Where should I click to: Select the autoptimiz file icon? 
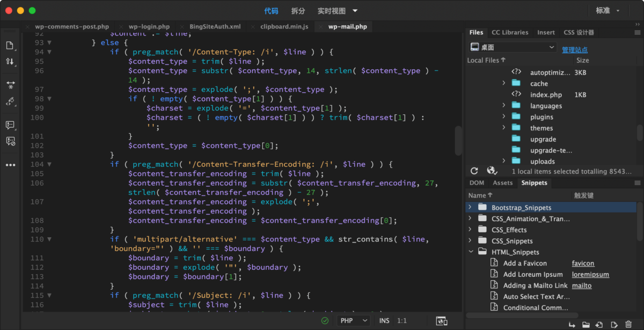pyautogui.click(x=516, y=72)
